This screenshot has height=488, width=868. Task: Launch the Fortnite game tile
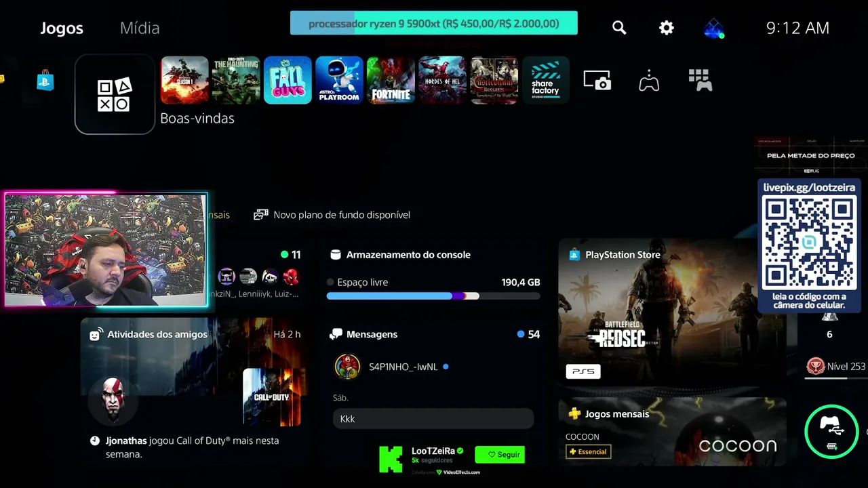tap(391, 80)
